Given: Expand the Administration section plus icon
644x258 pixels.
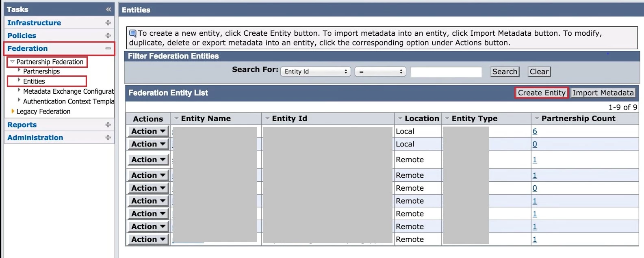Looking at the screenshot, I should pos(108,138).
